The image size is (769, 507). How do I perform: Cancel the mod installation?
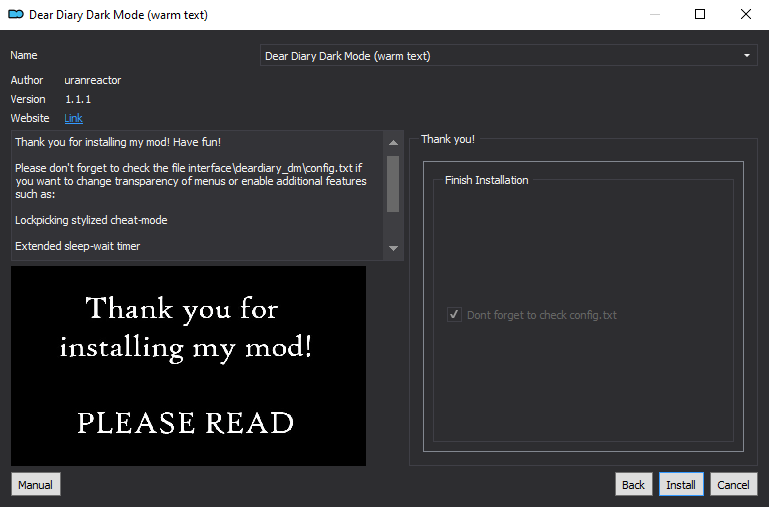[x=733, y=484]
